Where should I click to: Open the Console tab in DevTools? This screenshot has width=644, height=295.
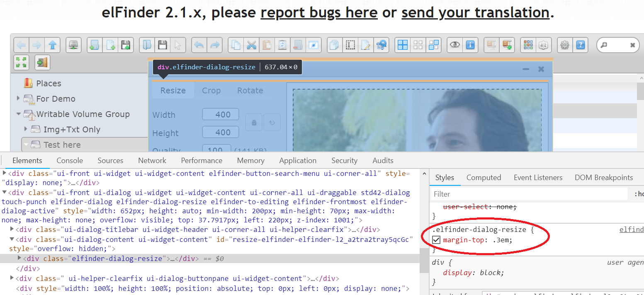[x=69, y=161]
